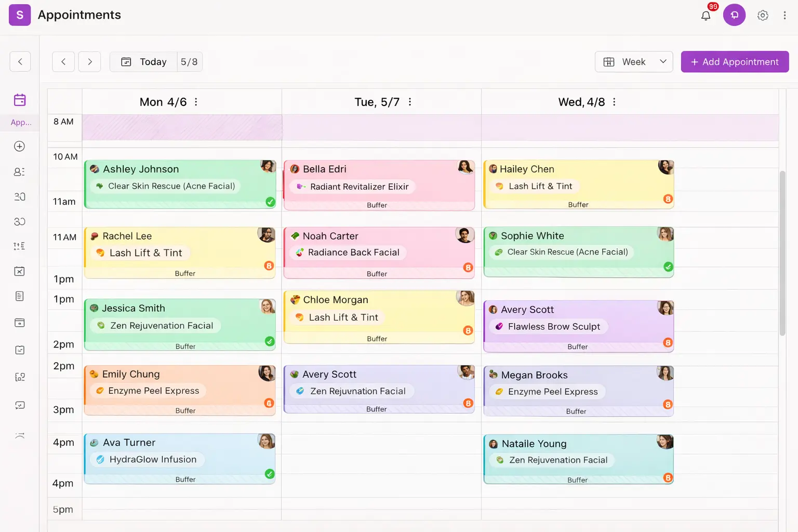Open the top-right vertical dots menu
Image resolution: width=798 pixels, height=532 pixels.
click(784, 16)
